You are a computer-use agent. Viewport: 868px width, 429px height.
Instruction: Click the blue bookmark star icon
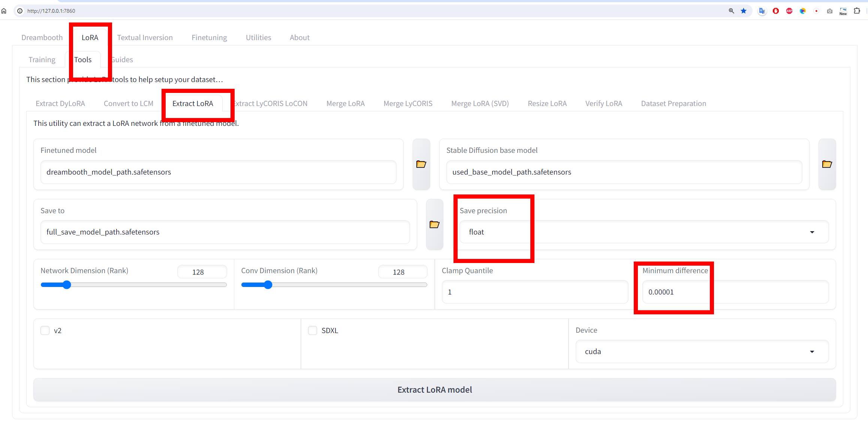pyautogui.click(x=744, y=11)
